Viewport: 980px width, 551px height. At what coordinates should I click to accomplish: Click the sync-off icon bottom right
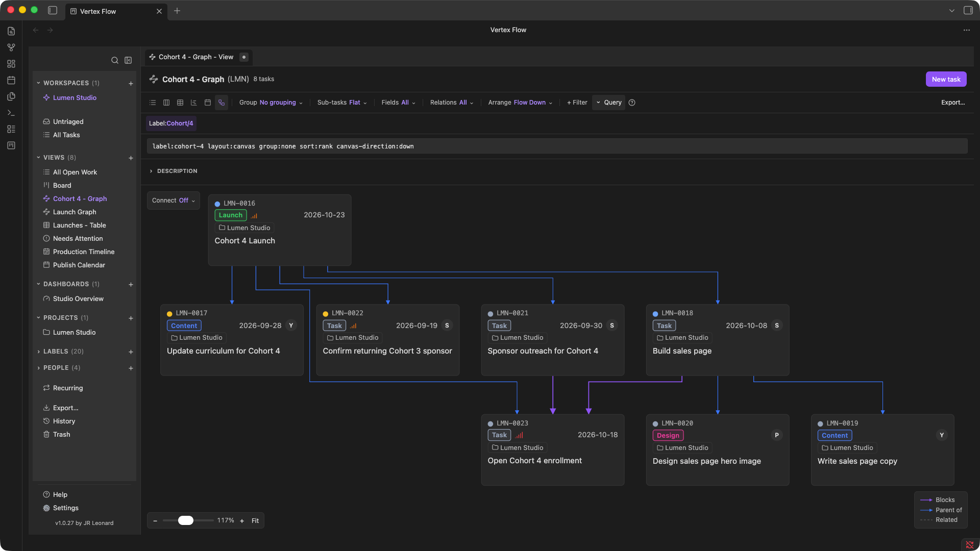click(x=970, y=545)
